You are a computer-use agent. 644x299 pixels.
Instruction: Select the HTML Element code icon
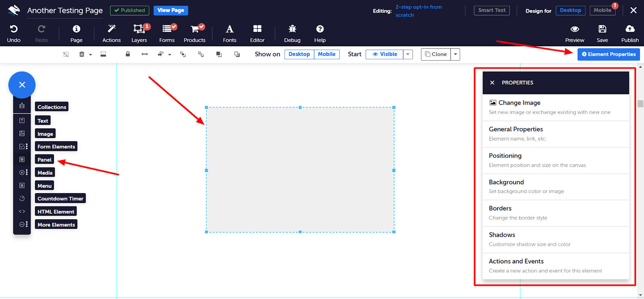[22, 211]
